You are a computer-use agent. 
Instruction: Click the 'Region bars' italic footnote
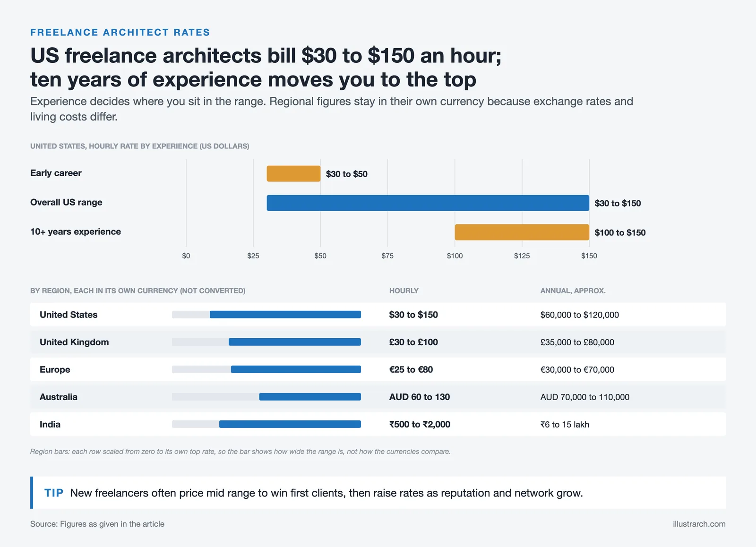pos(241,452)
